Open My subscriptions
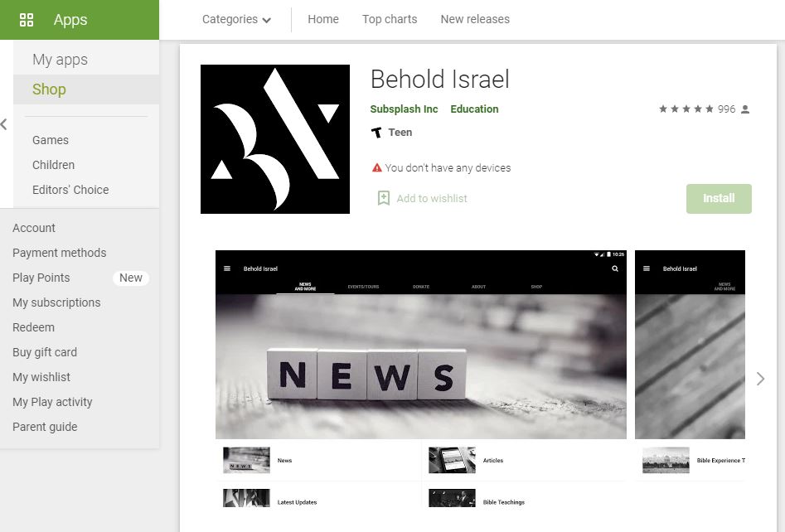The image size is (785, 532). pos(56,302)
